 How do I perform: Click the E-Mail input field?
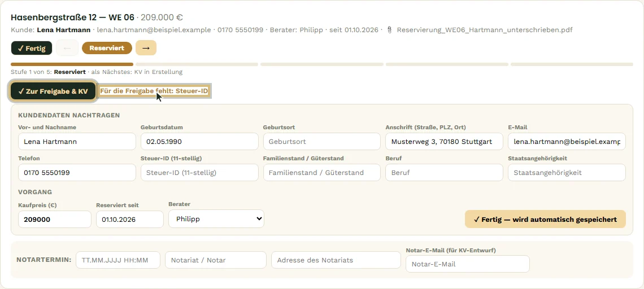tap(567, 142)
